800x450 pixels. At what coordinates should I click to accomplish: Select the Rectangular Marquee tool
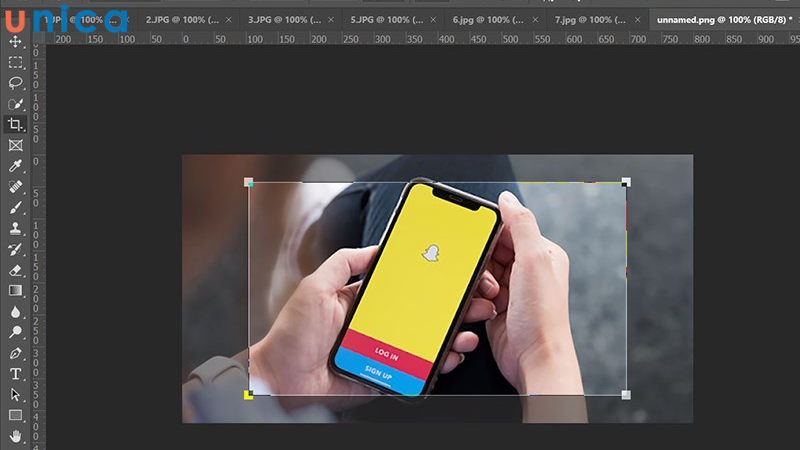[x=15, y=62]
